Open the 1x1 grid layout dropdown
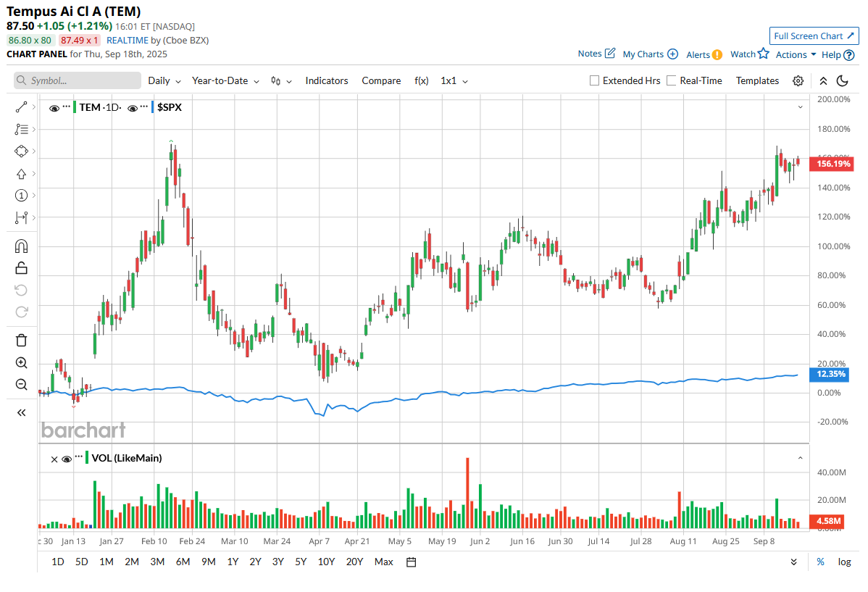The height and width of the screenshot is (592, 868). (x=454, y=81)
